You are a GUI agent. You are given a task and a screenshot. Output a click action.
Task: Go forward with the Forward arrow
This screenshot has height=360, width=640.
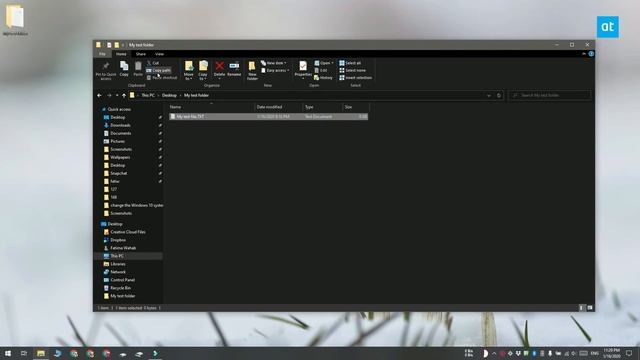(x=109, y=96)
